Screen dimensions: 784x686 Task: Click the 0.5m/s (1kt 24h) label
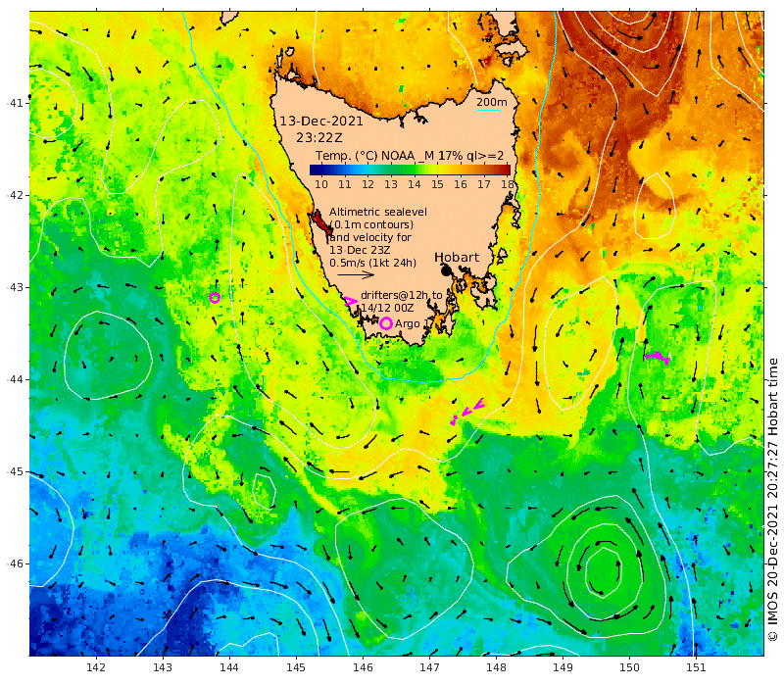click(x=372, y=263)
